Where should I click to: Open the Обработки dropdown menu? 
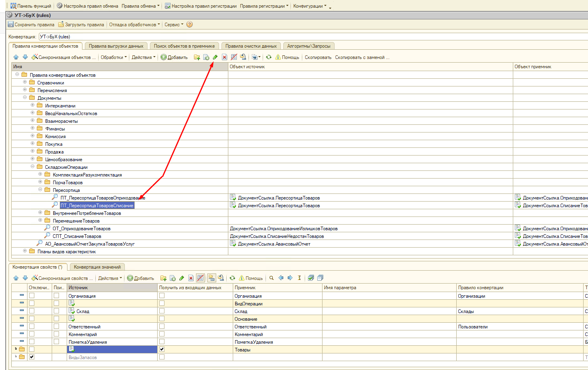point(114,57)
